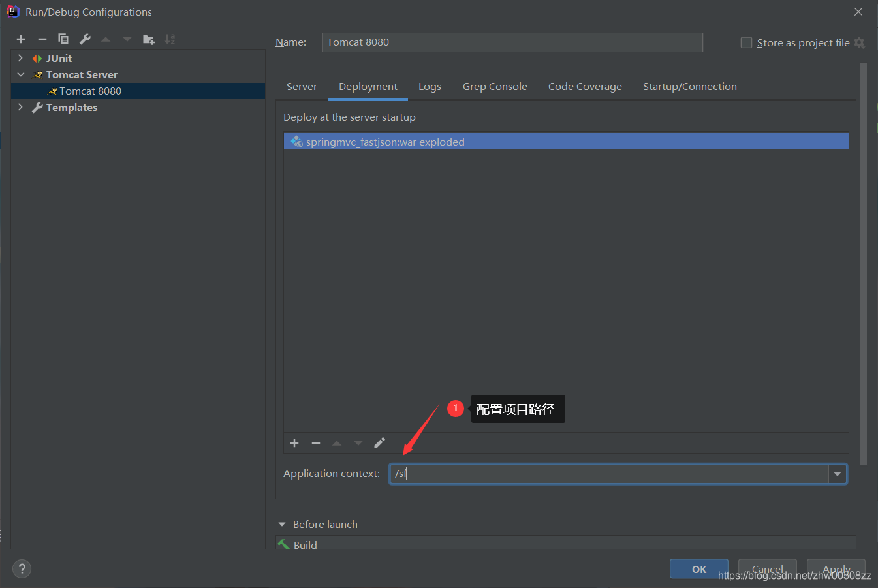This screenshot has width=878, height=588.
Task: Open help question mark button
Action: (22, 568)
